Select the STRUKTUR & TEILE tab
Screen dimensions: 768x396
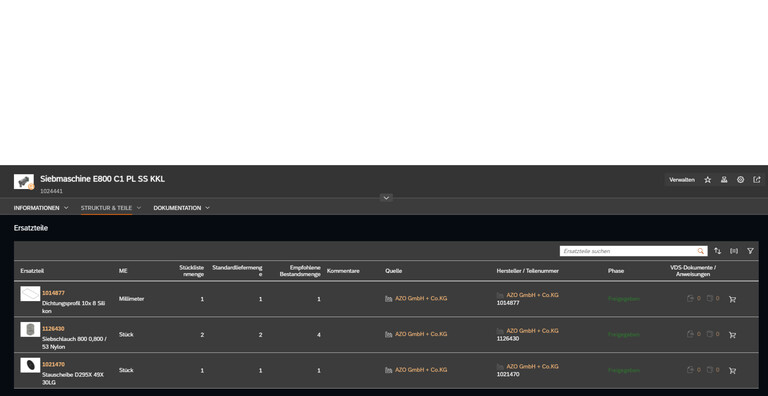click(x=106, y=208)
